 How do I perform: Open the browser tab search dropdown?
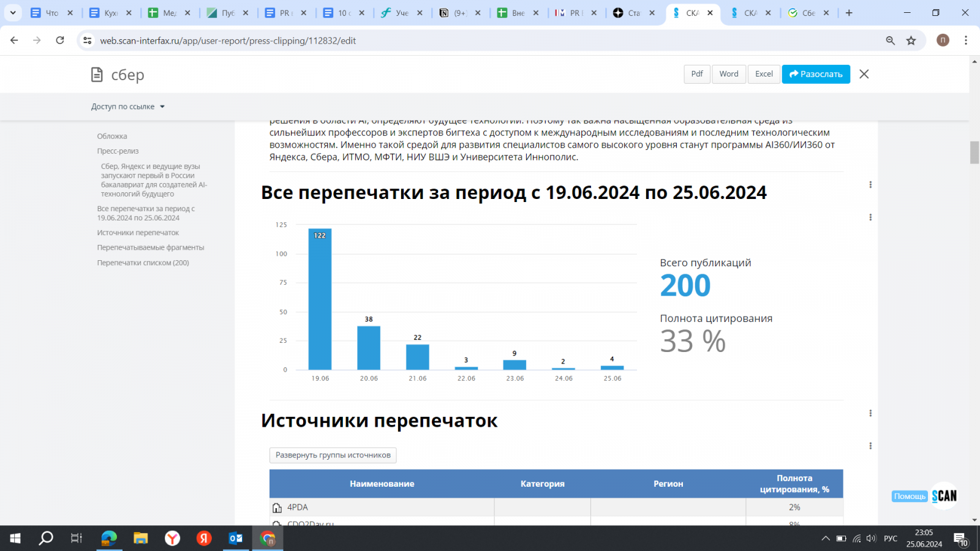pos(13,13)
